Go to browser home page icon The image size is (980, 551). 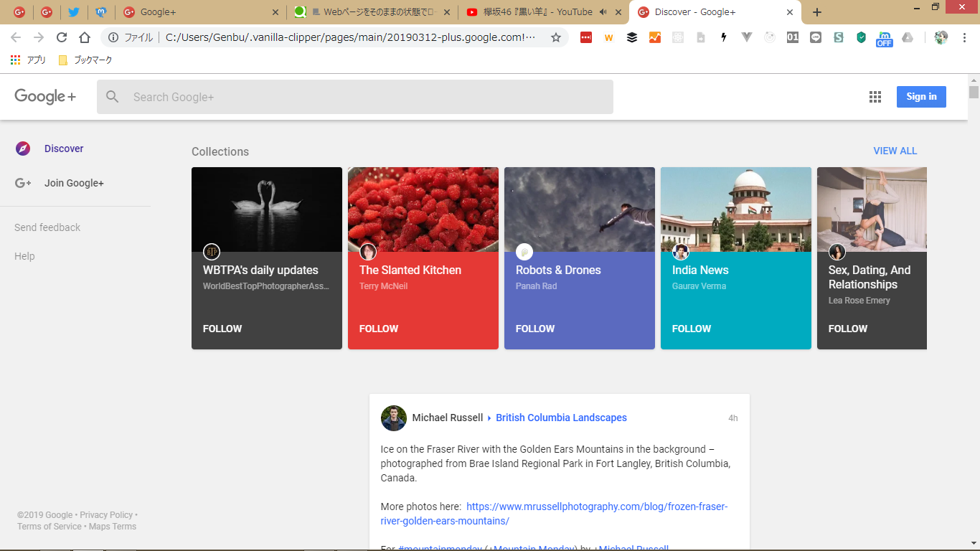[85, 37]
